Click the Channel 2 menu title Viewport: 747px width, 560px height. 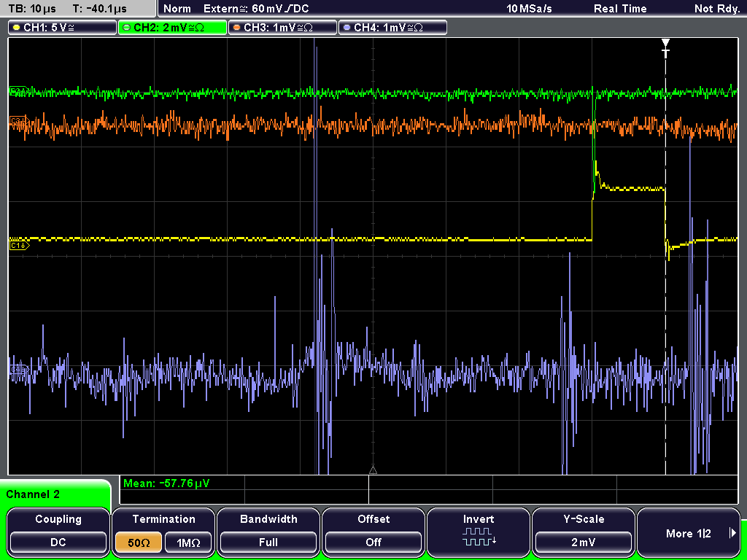point(33,494)
